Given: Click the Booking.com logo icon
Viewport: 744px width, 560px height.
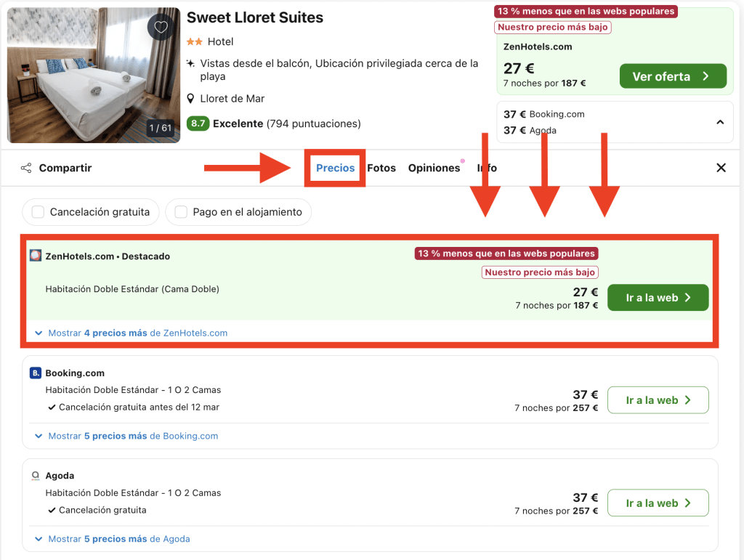Looking at the screenshot, I should 35,373.
